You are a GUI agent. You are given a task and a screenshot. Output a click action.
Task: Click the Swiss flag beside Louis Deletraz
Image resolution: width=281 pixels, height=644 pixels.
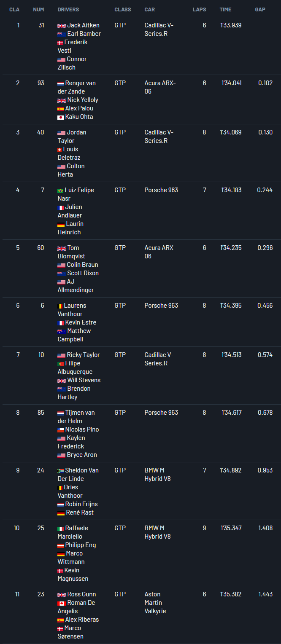click(59, 150)
